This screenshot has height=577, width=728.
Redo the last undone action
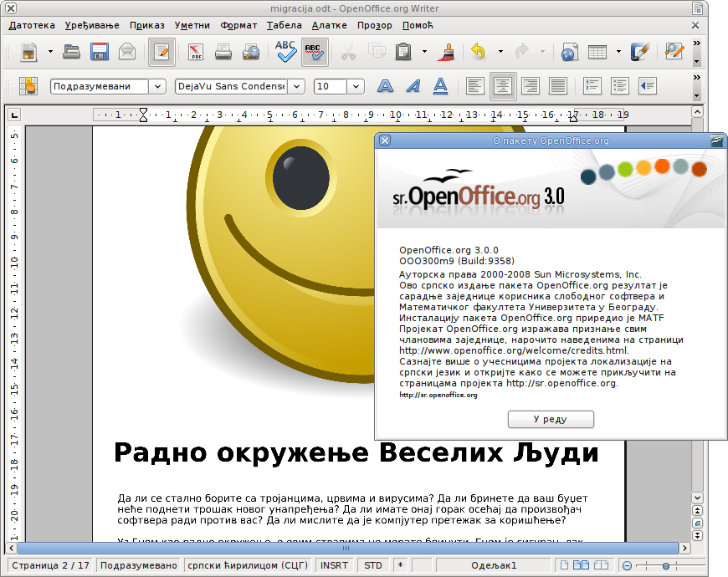[x=522, y=52]
